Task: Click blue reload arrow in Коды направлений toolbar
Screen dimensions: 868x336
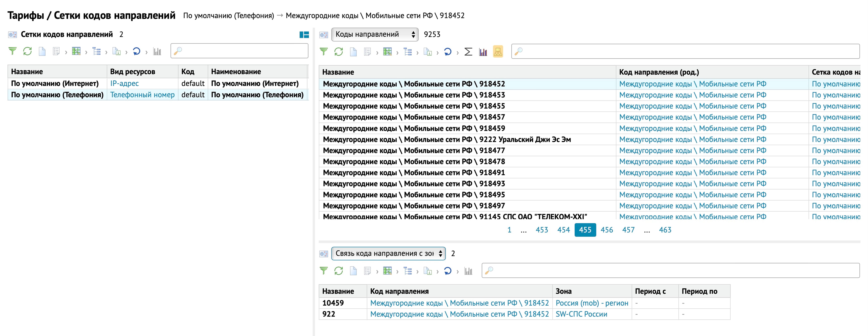Action: click(x=448, y=52)
